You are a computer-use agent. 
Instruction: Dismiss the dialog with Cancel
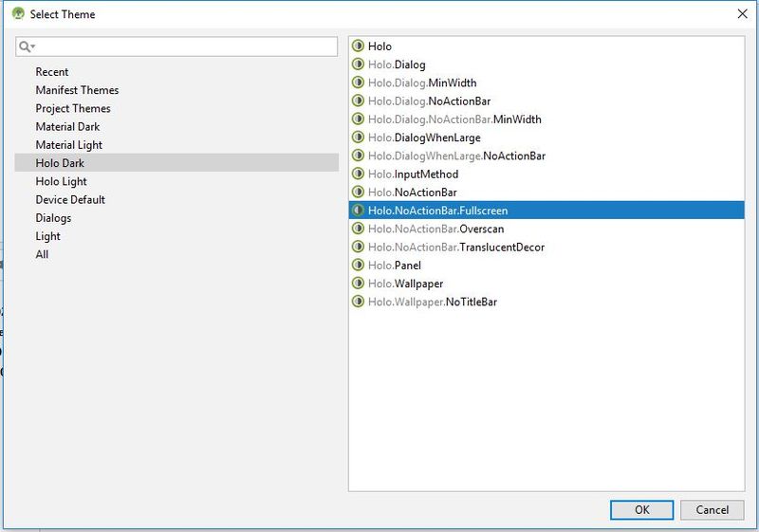point(713,510)
